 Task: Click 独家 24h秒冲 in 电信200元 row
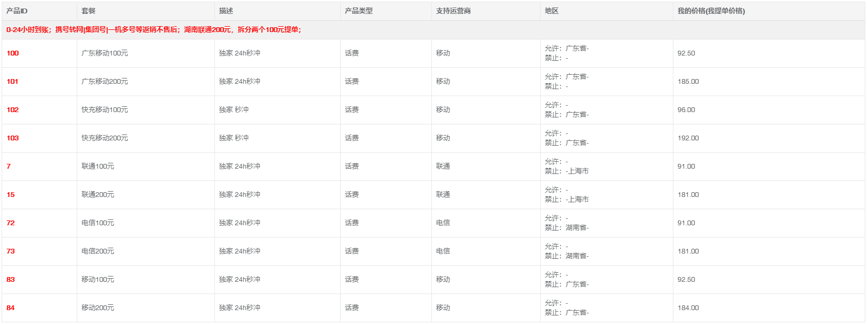(240, 251)
